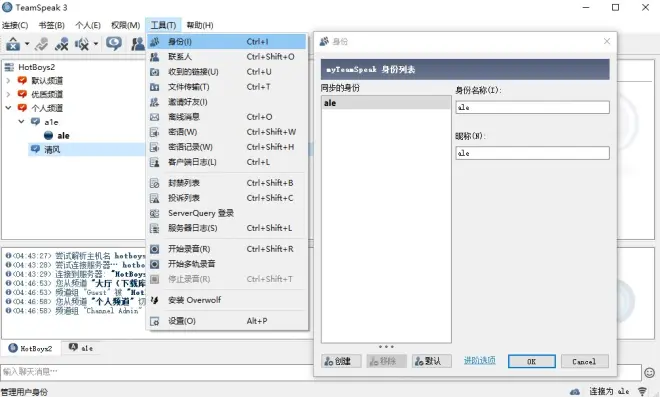660x397 pixels.
Task: Choose 开始录音(R) menu entry
Action: click(x=226, y=249)
